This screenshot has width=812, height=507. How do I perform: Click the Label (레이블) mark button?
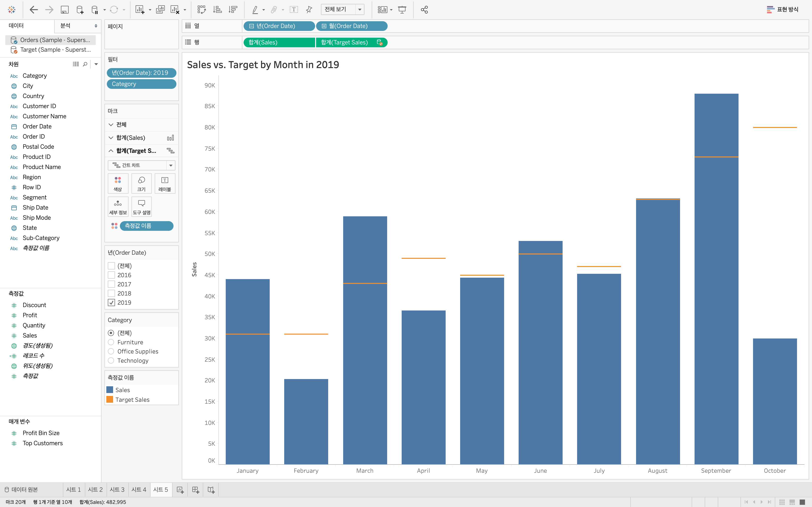coord(165,183)
